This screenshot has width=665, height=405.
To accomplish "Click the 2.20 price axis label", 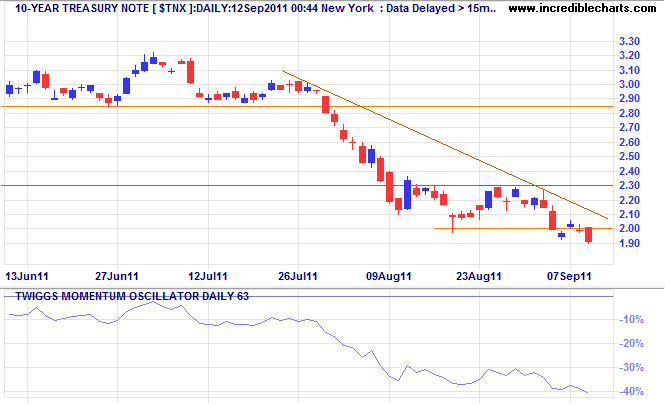I will click(629, 200).
